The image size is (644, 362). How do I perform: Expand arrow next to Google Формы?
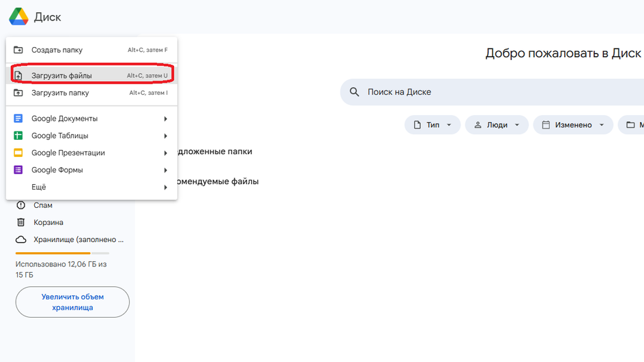[166, 170]
